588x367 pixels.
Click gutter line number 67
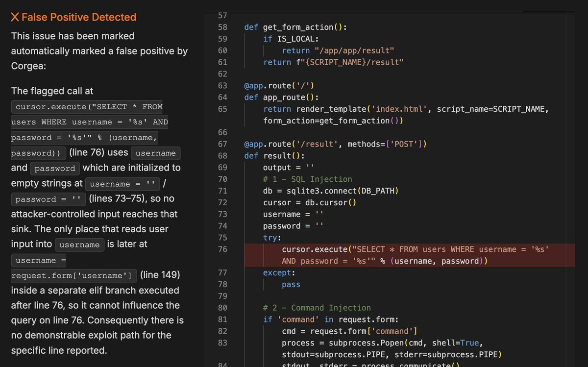[x=222, y=144]
